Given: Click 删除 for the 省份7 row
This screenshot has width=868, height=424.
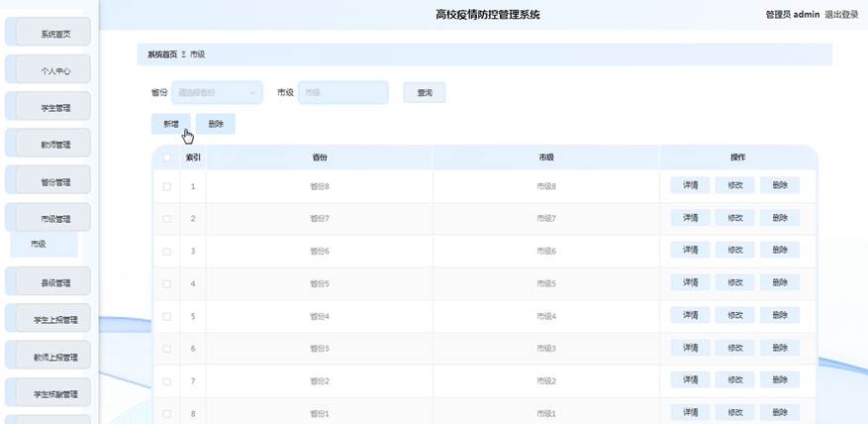Looking at the screenshot, I should point(780,217).
